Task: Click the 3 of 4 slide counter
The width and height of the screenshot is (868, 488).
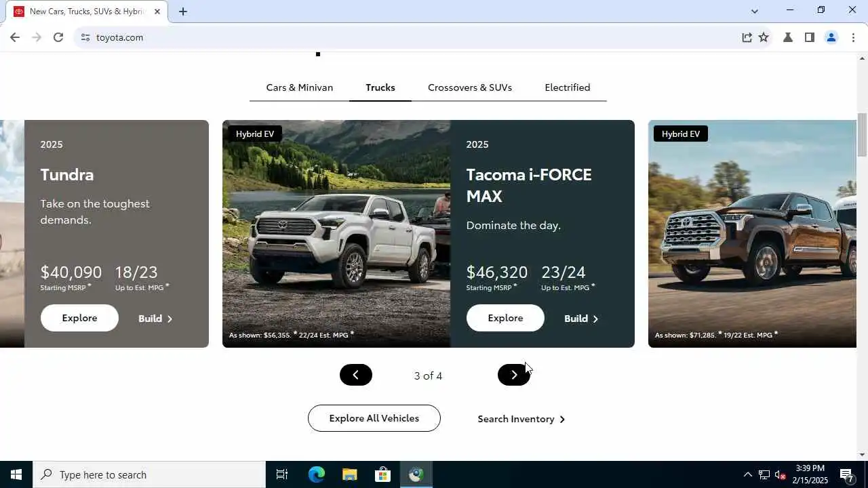Action: click(x=428, y=375)
